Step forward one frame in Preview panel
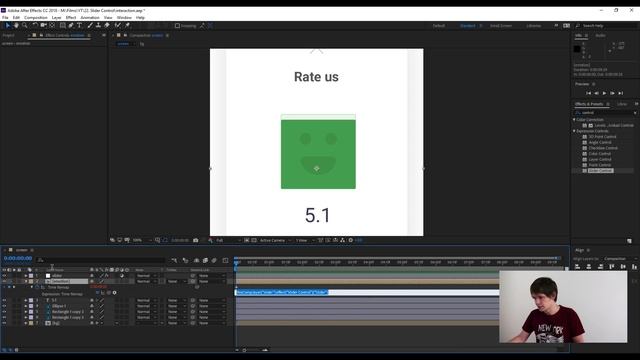 [612, 93]
